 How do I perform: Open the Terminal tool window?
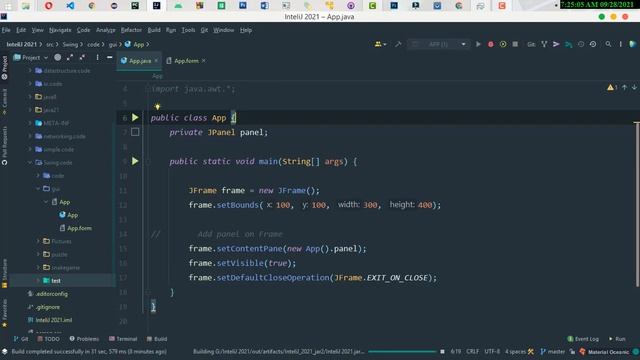[123, 339]
